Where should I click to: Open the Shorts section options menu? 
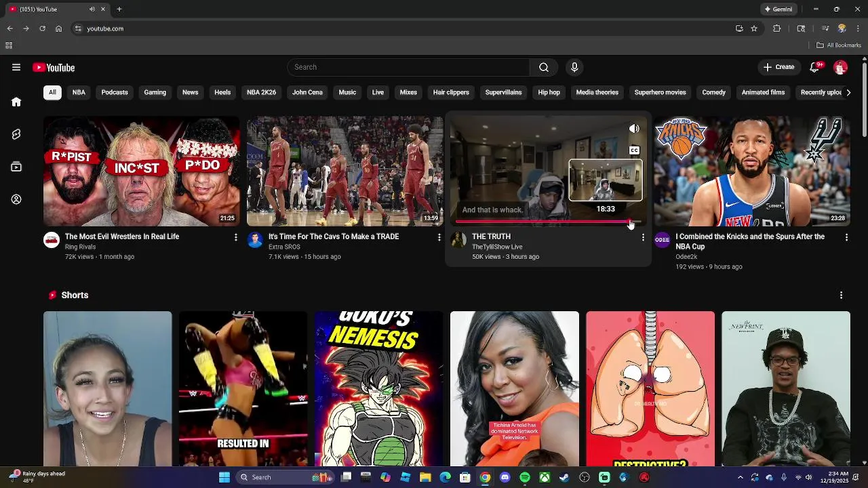point(841,296)
